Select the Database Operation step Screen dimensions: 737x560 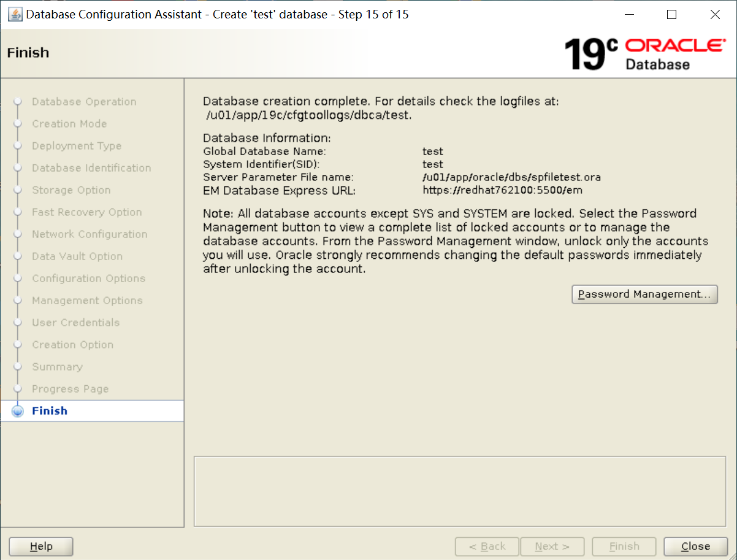click(84, 102)
